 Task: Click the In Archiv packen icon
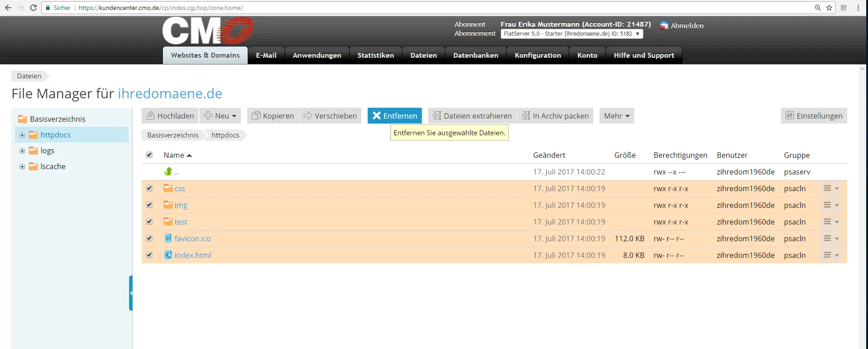526,115
